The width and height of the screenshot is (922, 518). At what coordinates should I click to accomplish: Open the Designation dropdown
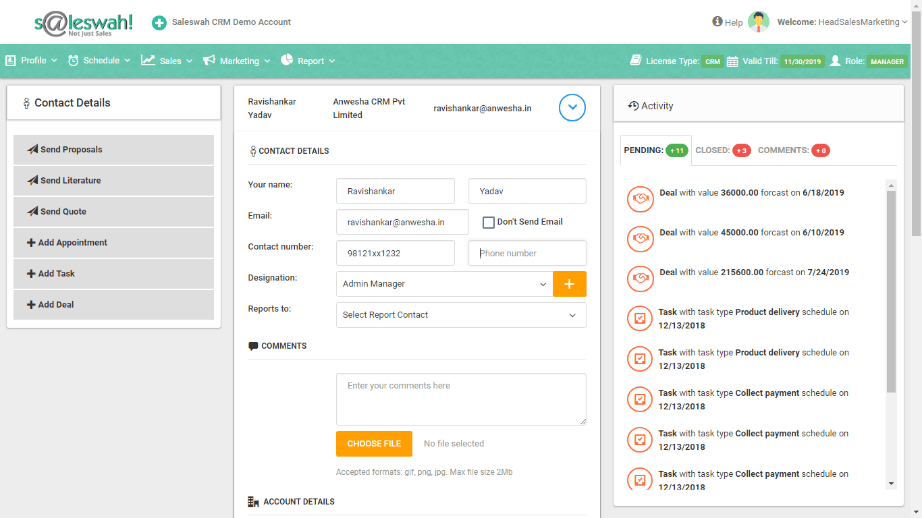445,284
